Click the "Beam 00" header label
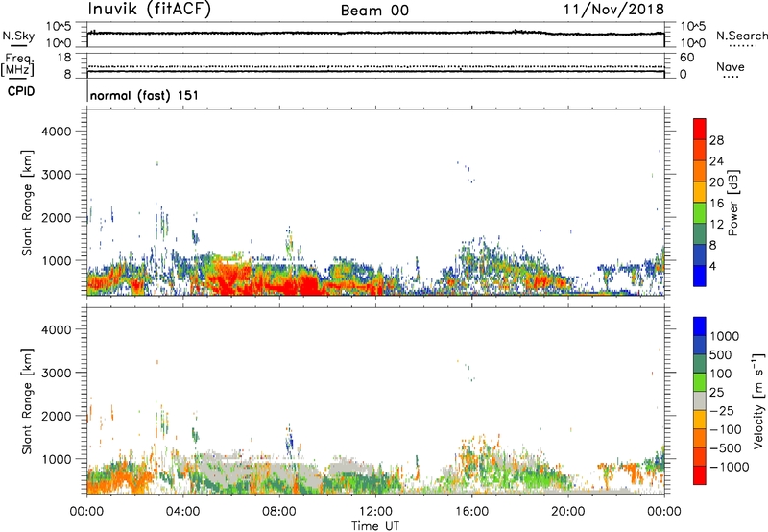 pos(374,11)
